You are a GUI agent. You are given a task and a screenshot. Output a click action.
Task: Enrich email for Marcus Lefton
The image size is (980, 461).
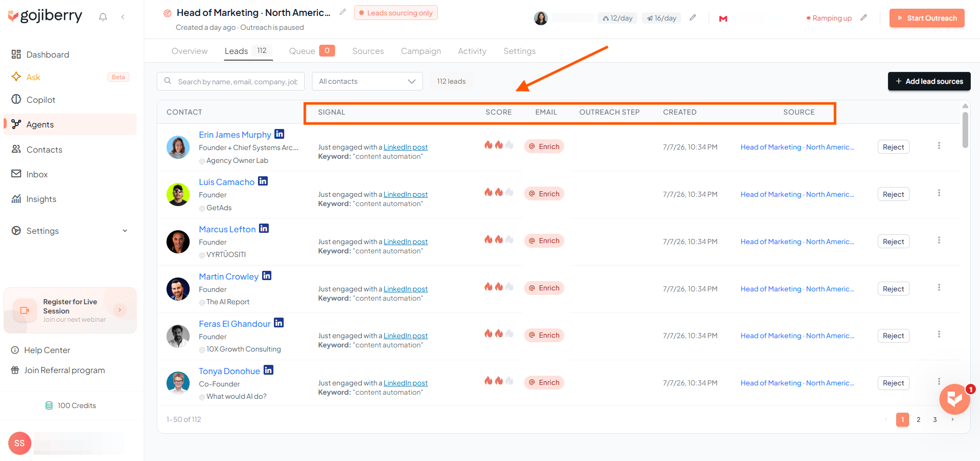544,241
